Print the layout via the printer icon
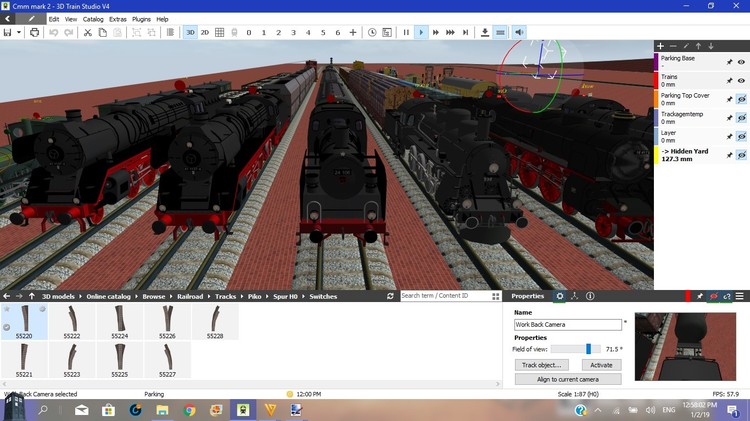The image size is (750, 421). 34,33
